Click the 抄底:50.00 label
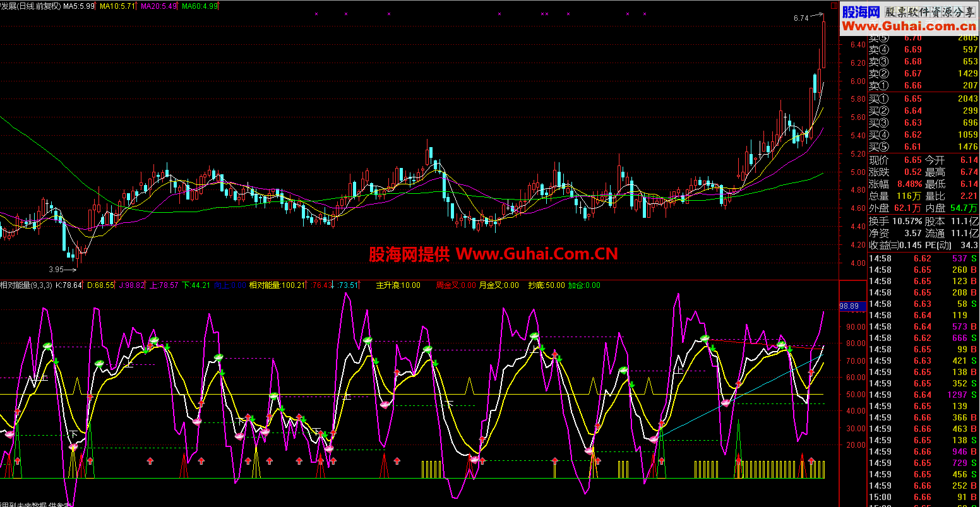The height and width of the screenshot is (507, 980). click(546, 285)
